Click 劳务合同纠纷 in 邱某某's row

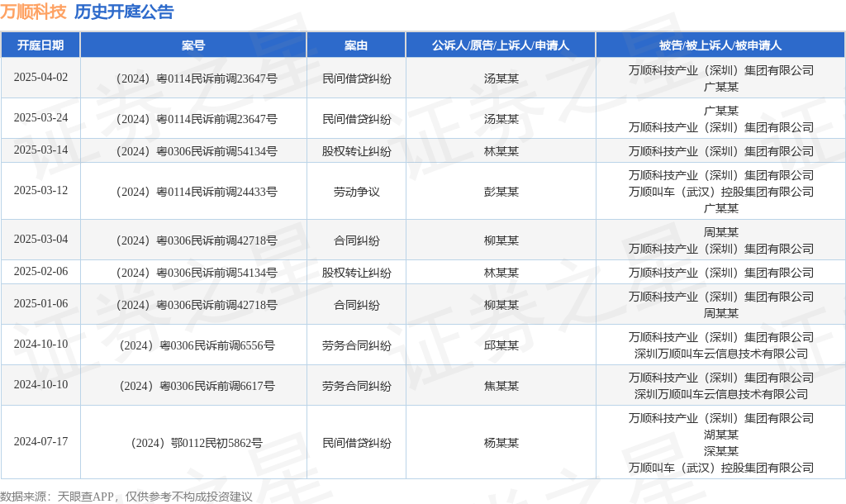[357, 346]
